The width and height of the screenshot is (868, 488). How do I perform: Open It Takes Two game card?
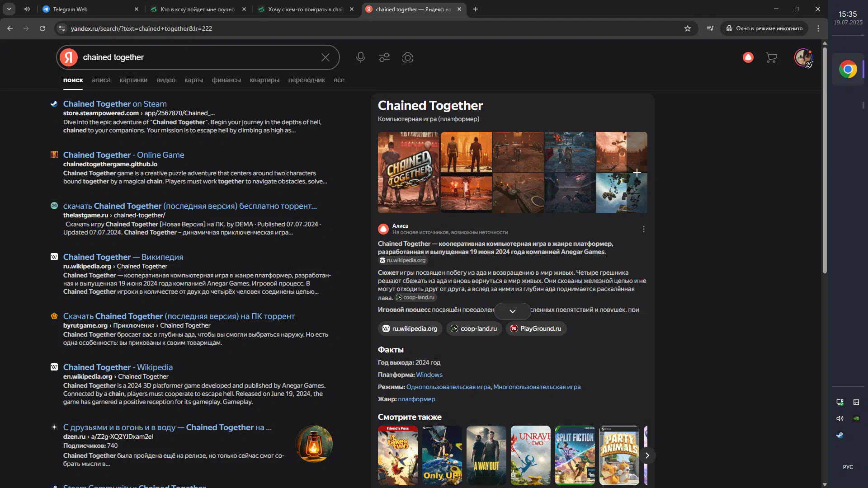pyautogui.click(x=398, y=455)
